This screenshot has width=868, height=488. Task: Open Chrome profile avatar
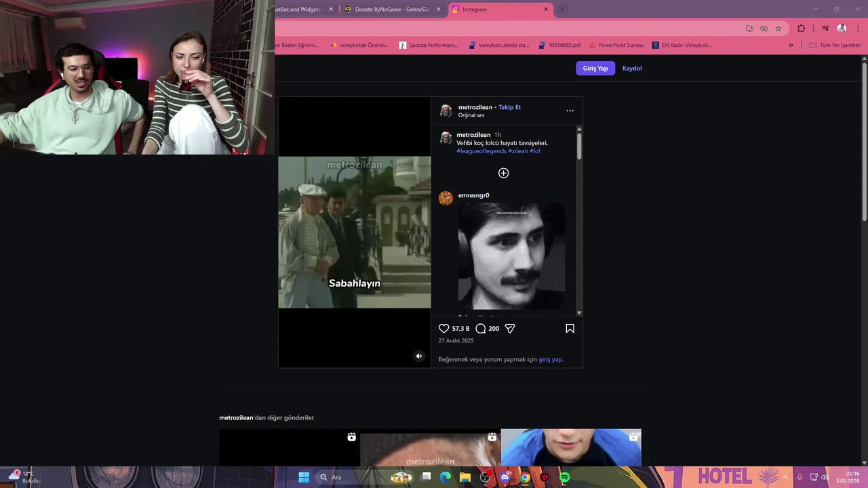[x=842, y=28]
